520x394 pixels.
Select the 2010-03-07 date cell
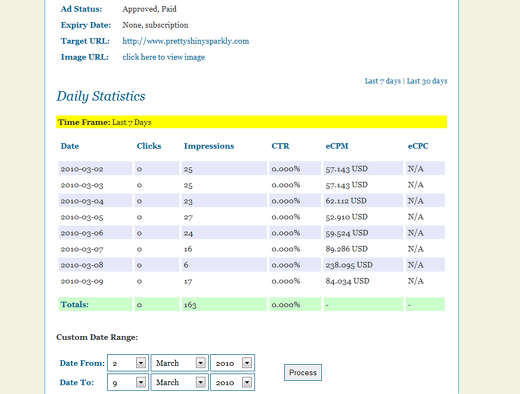[95, 249]
